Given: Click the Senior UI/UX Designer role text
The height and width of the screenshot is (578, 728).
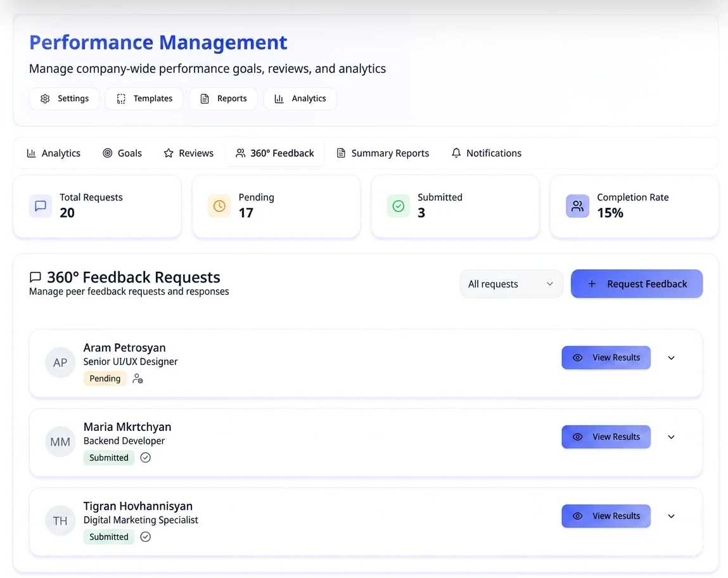Looking at the screenshot, I should 131,362.
